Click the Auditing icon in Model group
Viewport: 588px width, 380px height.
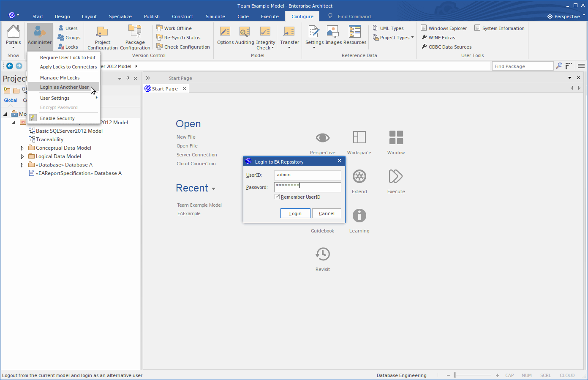tap(244, 32)
